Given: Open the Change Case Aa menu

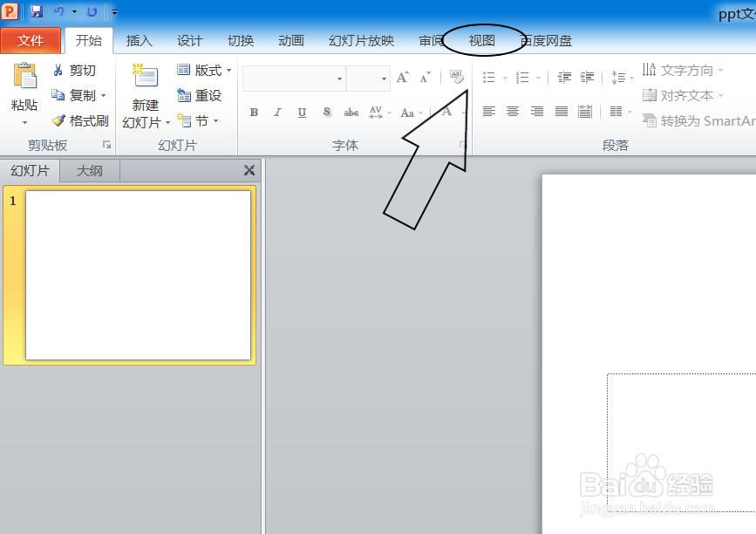Looking at the screenshot, I should click(411, 113).
